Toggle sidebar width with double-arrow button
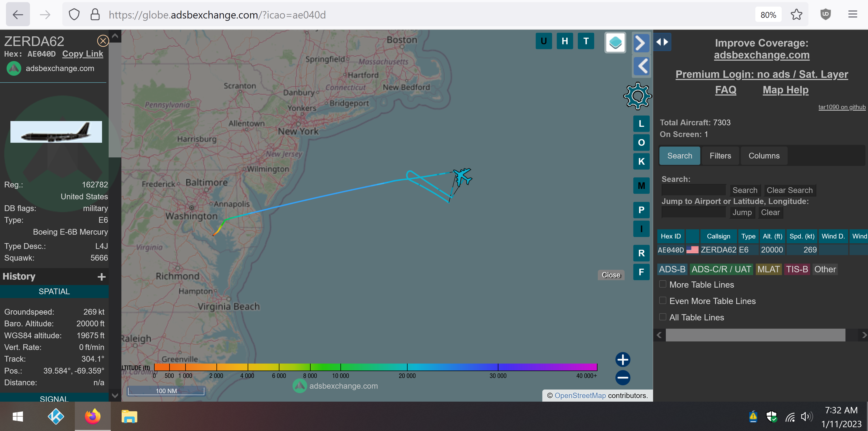 (662, 42)
